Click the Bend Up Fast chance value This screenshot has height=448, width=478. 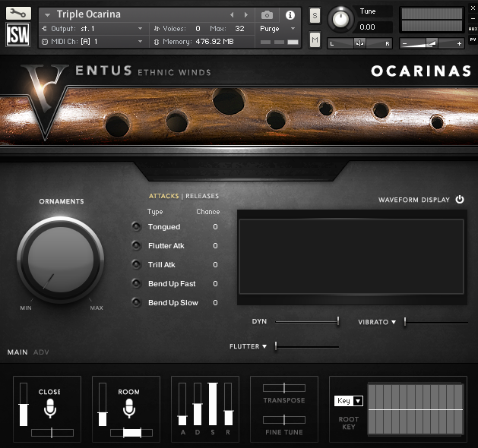tap(215, 283)
